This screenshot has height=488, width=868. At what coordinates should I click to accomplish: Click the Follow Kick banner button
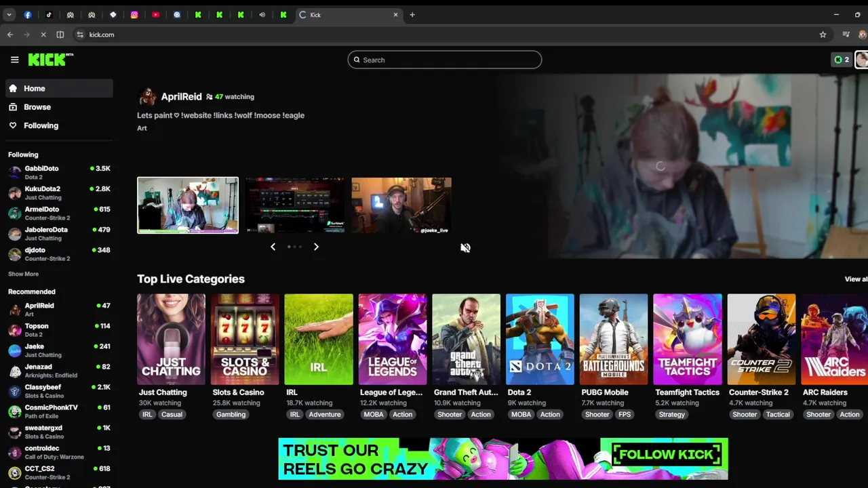[x=665, y=455]
